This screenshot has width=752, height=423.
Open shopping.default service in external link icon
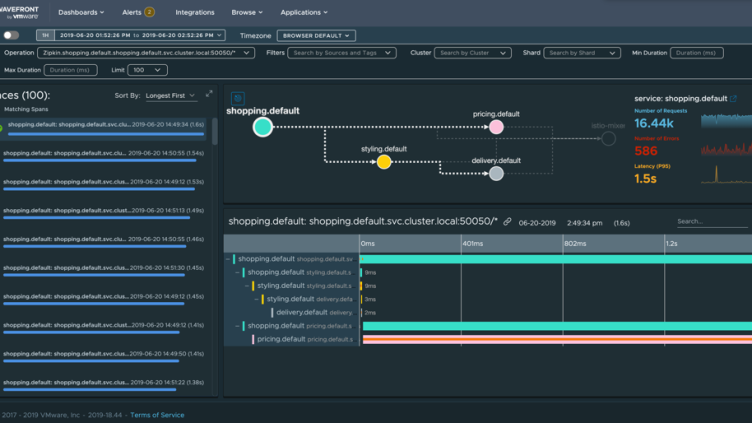click(x=734, y=99)
